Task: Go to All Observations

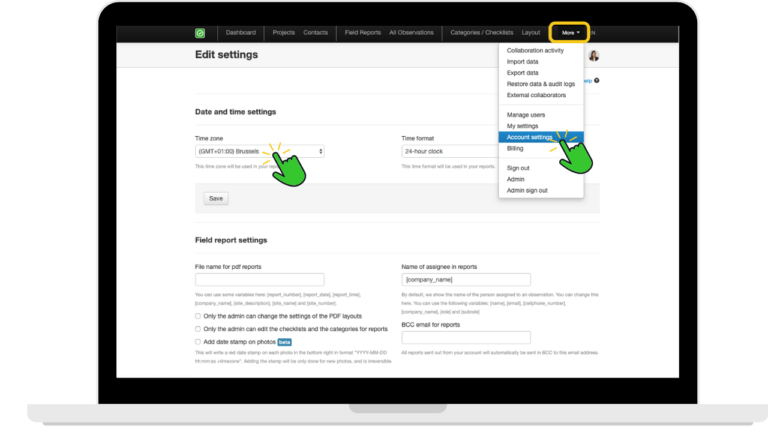Action: (x=411, y=33)
